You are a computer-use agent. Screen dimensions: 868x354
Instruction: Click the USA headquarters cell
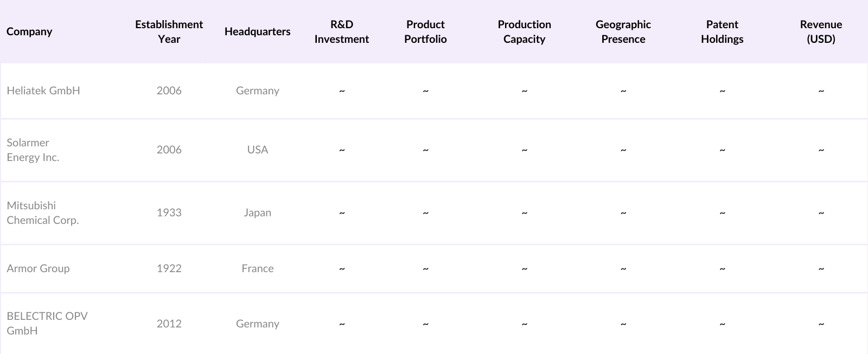coord(257,150)
